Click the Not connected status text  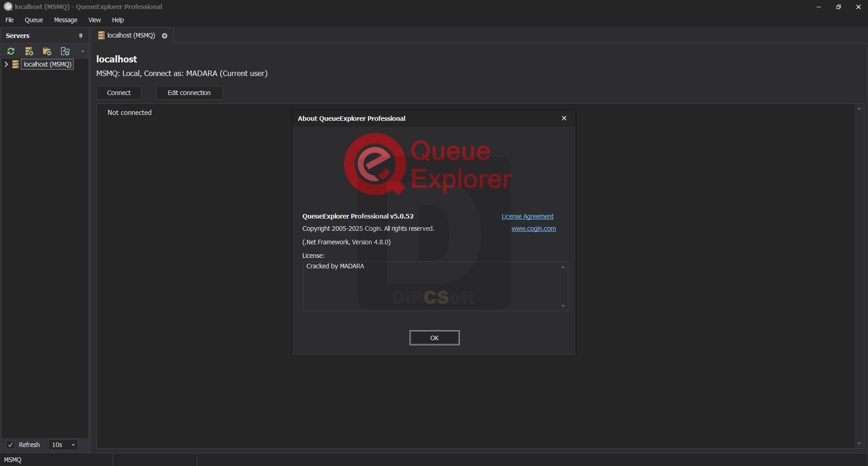[x=130, y=113]
